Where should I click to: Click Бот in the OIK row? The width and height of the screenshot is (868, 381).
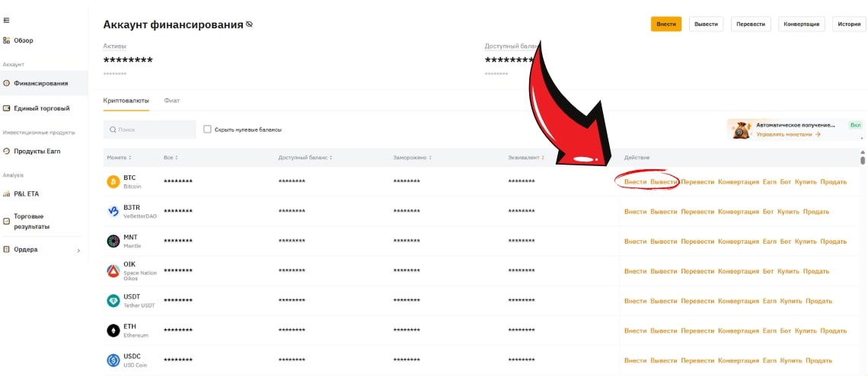pos(767,271)
